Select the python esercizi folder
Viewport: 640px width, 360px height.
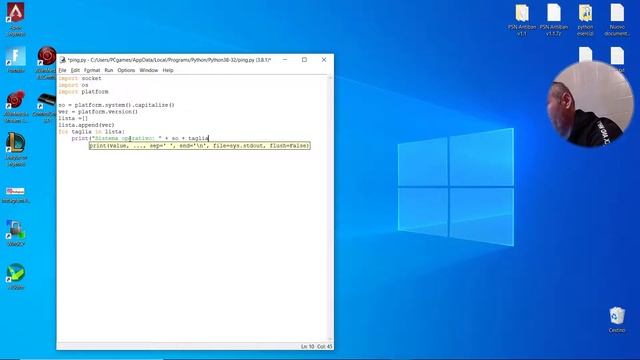coord(585,20)
